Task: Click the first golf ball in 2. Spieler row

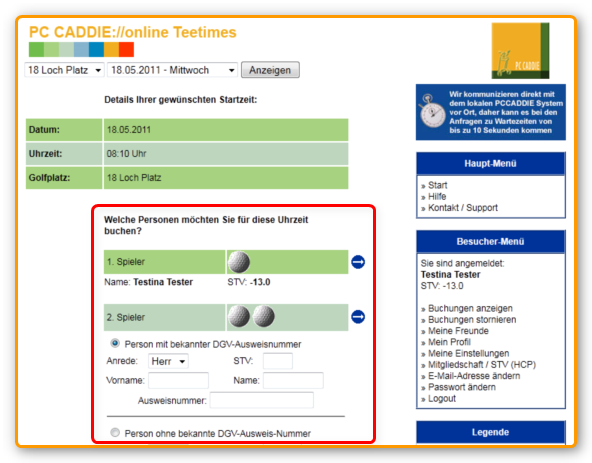Action: (239, 316)
